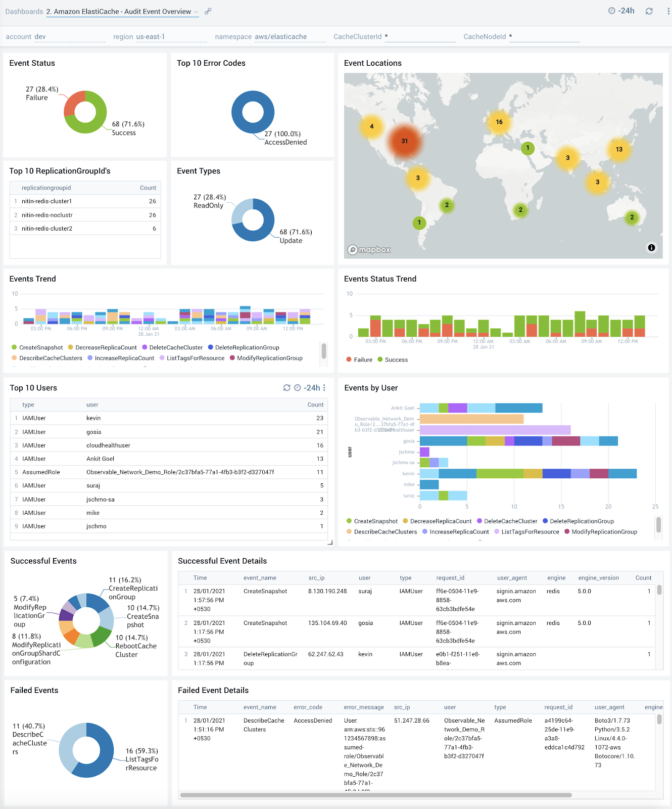Viewport: 672px width, 809px height.
Task: Sort Top 10 Users by Count column header
Action: coord(315,404)
